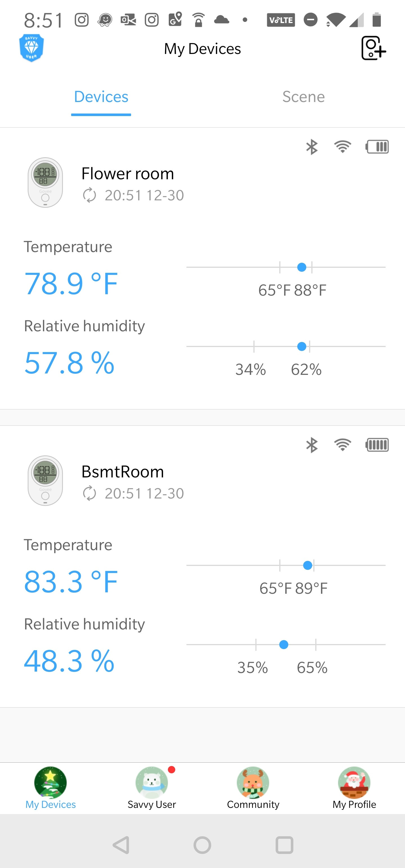Tap the add device icon

[x=373, y=49]
